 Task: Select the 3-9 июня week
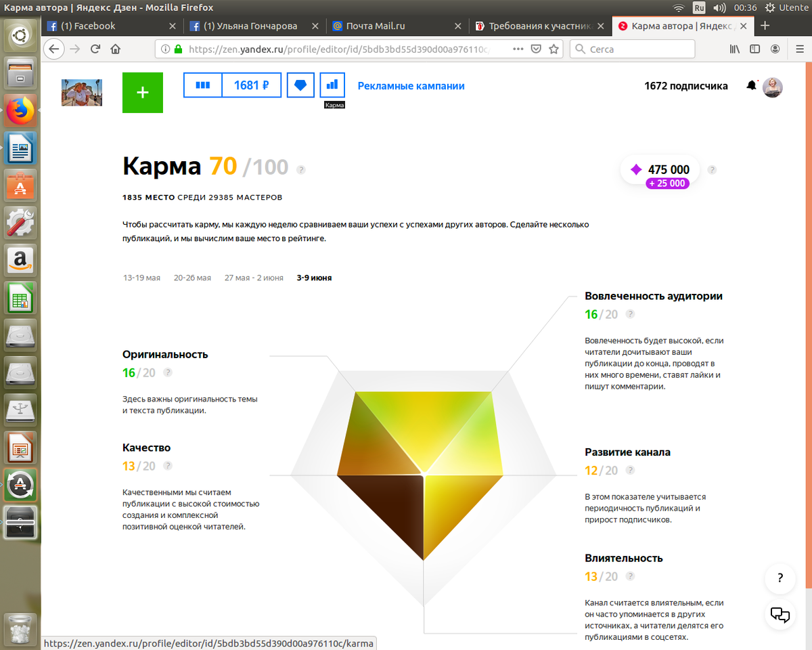coord(314,278)
